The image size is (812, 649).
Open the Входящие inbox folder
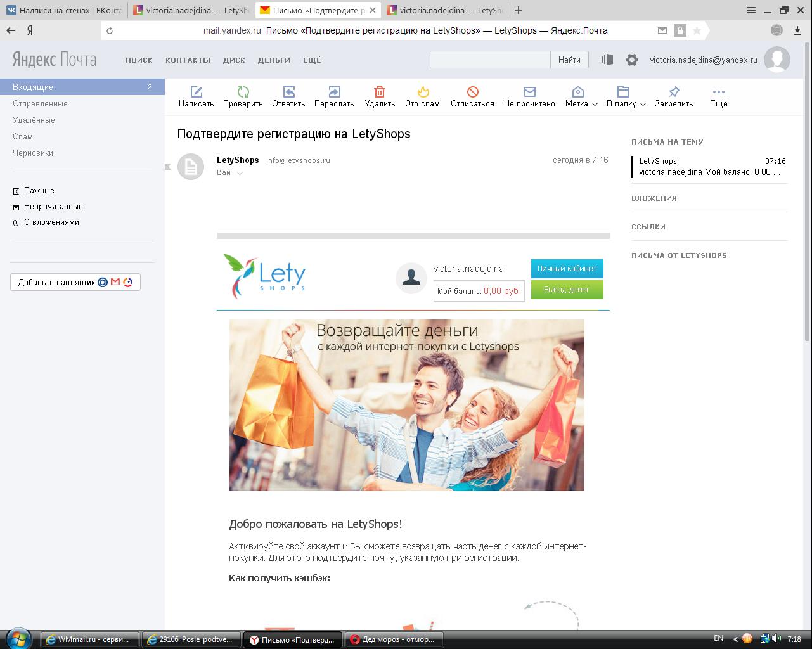[x=82, y=87]
